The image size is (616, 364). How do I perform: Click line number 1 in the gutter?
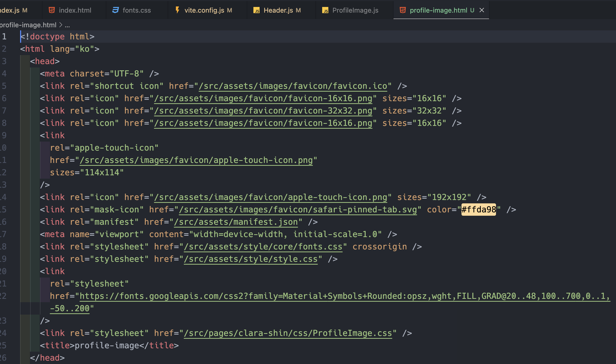coord(4,37)
